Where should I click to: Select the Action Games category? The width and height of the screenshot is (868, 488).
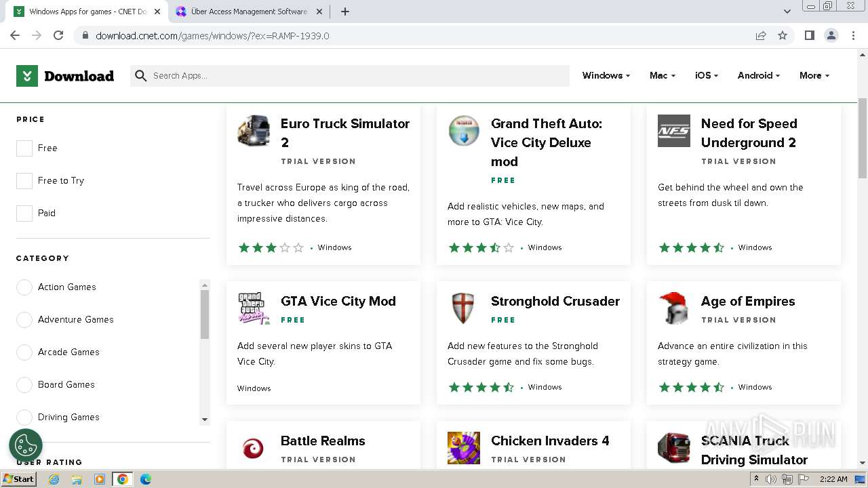click(x=24, y=287)
